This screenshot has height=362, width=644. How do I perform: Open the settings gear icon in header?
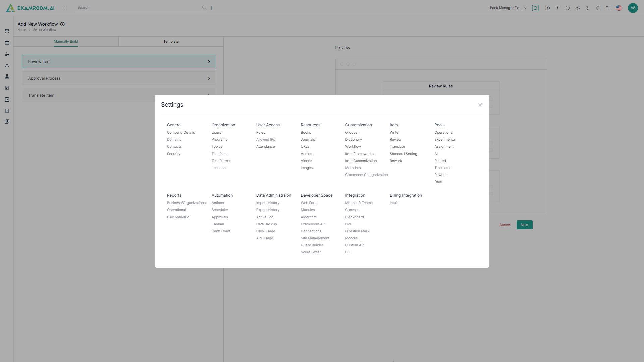click(578, 8)
